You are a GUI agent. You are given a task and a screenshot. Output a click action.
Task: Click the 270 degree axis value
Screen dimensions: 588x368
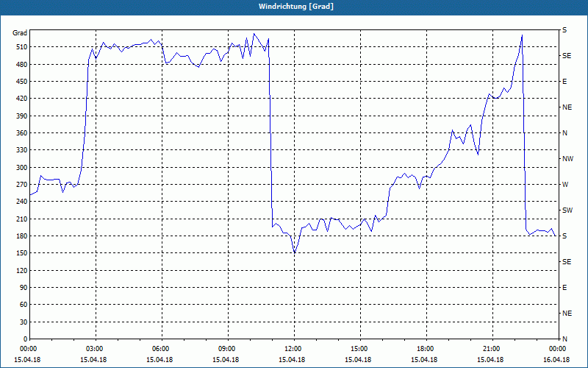pyautogui.click(x=22, y=185)
